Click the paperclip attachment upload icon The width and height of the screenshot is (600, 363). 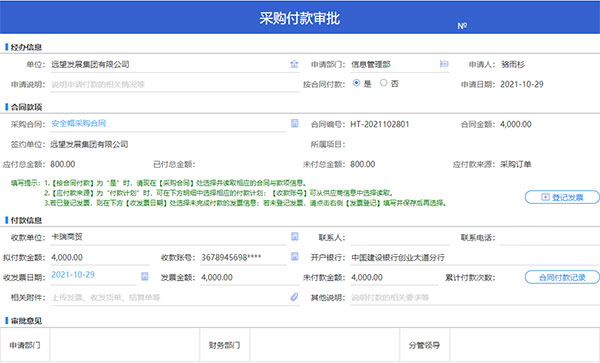coord(294,297)
